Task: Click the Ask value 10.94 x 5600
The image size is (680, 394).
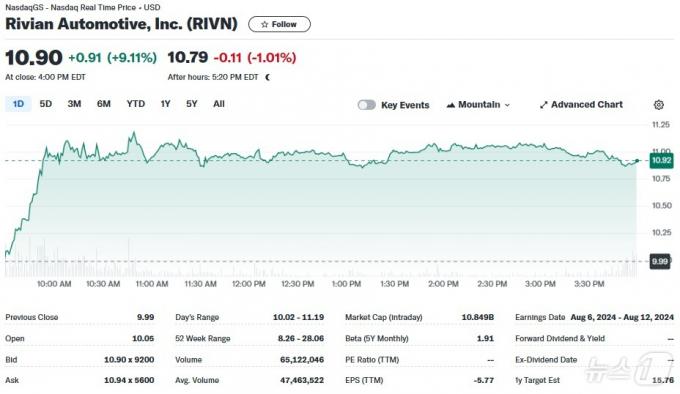Action: tap(129, 380)
